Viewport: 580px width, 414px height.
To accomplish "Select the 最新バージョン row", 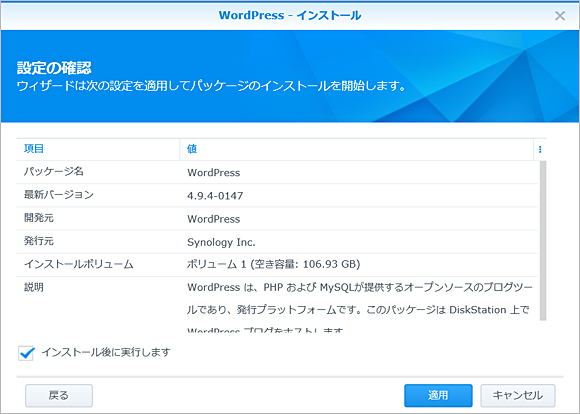I will [x=277, y=195].
